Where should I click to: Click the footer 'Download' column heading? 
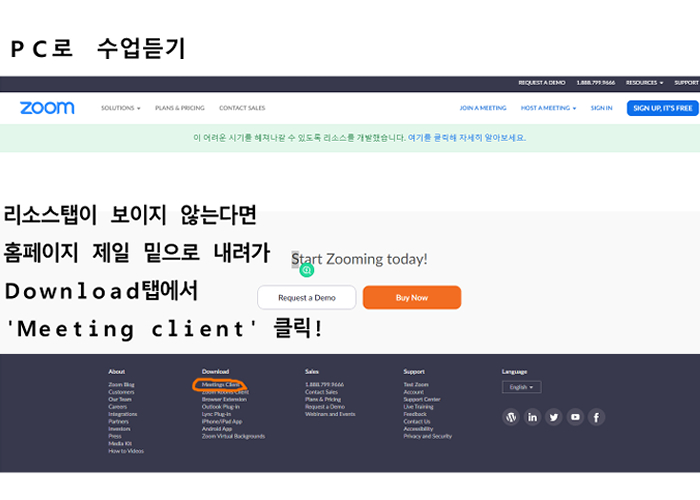coord(215,371)
